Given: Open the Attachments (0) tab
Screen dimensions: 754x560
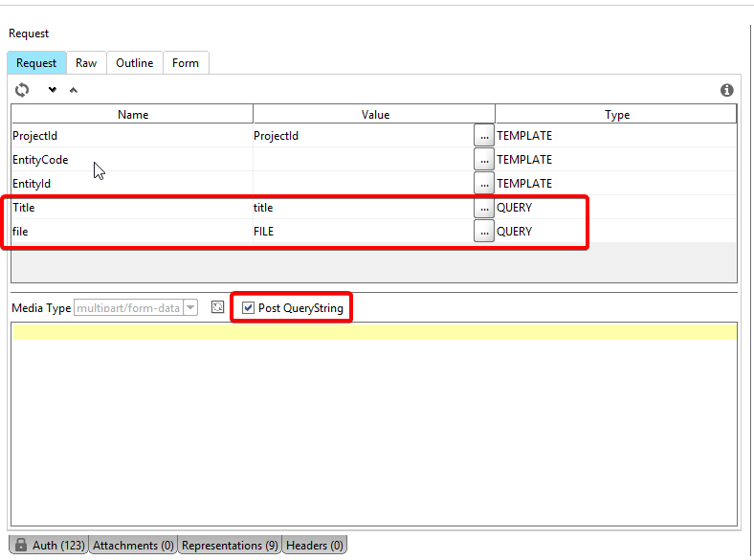Looking at the screenshot, I should [133, 546].
